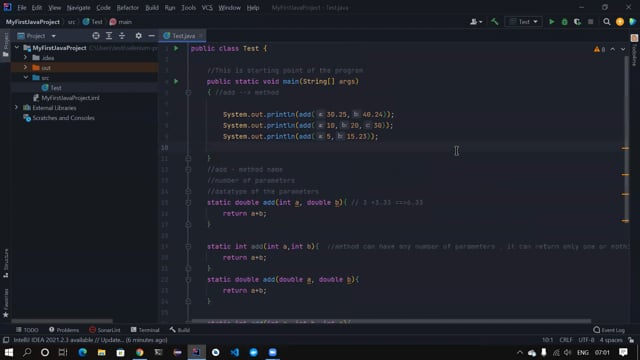Toggle code folding for first add method

coord(188,202)
